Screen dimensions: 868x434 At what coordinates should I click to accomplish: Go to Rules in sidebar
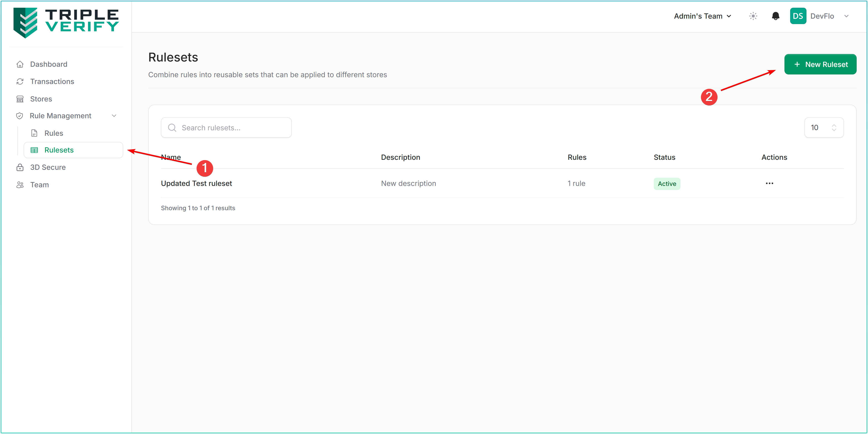tap(54, 133)
